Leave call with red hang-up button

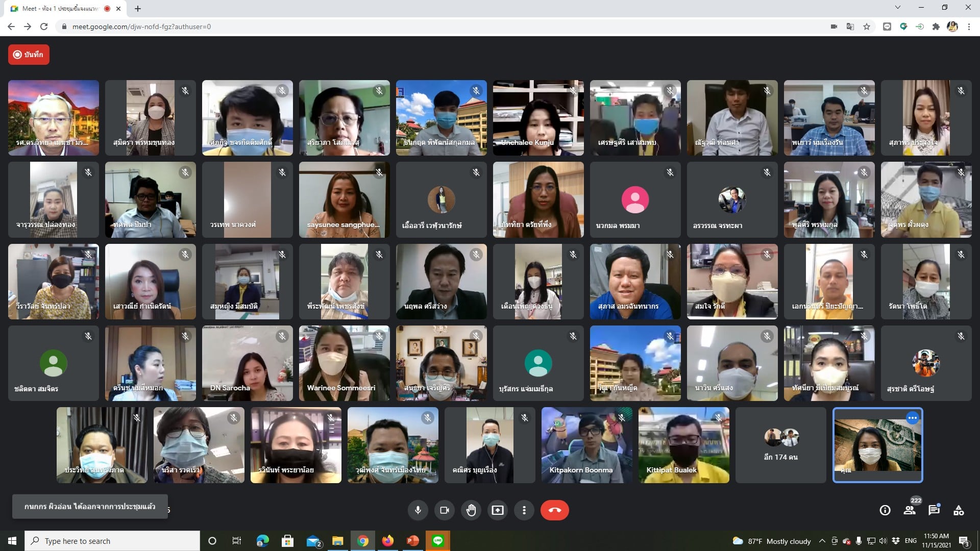tap(554, 510)
